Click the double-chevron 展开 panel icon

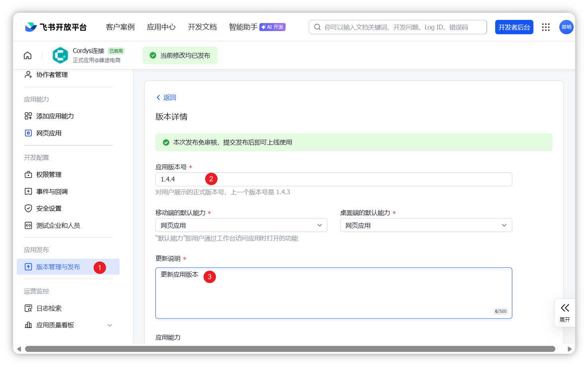(x=565, y=308)
